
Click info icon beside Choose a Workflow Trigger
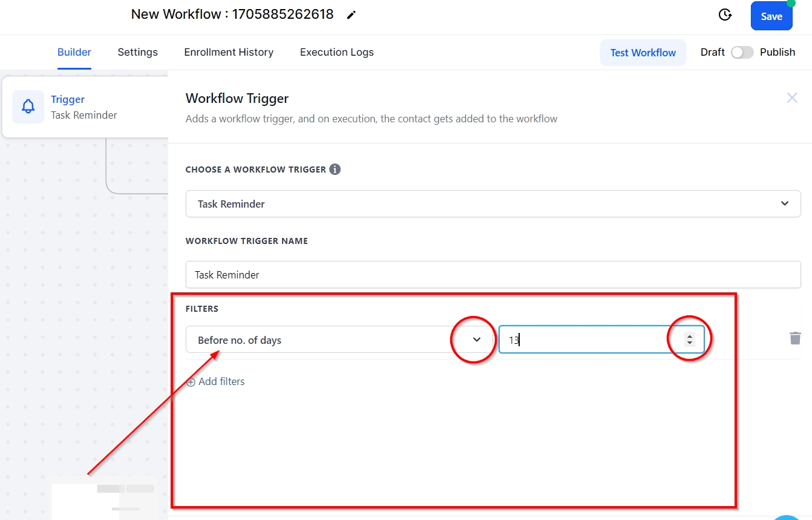pos(335,169)
